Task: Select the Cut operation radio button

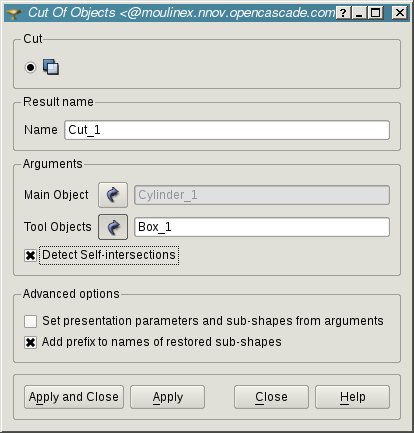Action: (30, 68)
